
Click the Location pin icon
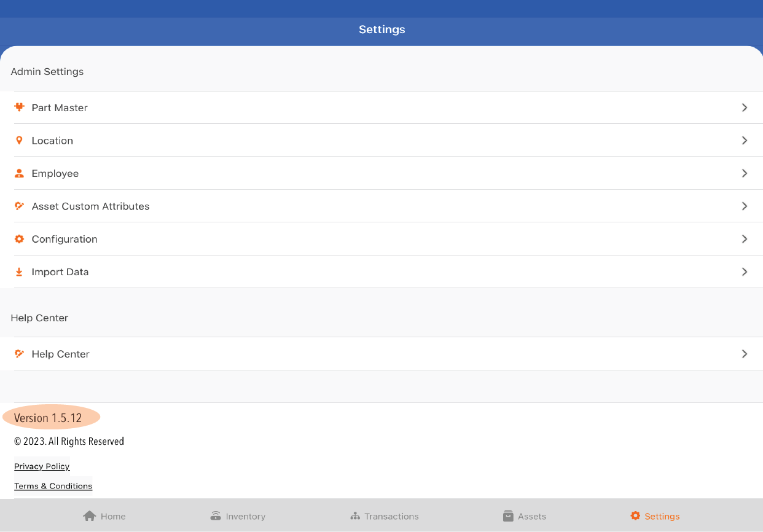click(x=19, y=141)
